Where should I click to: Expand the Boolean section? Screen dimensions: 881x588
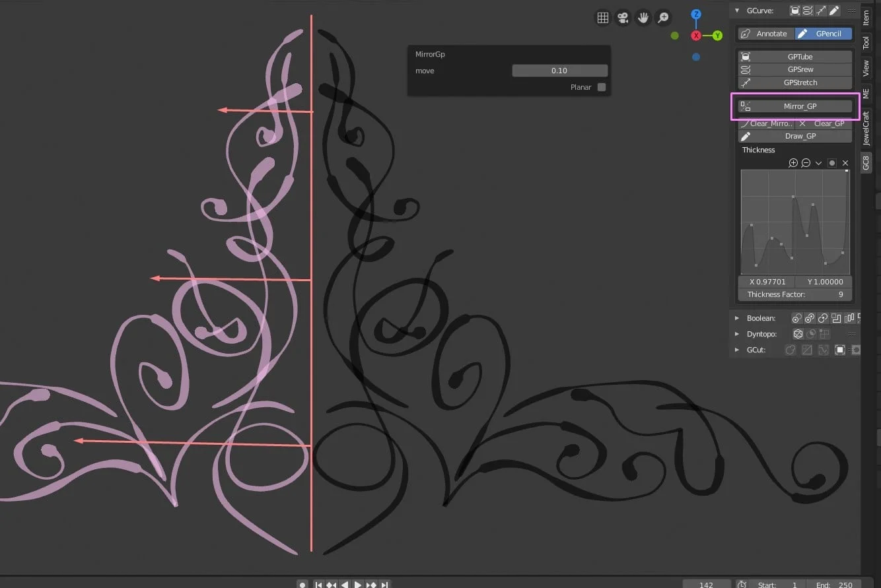tap(738, 317)
